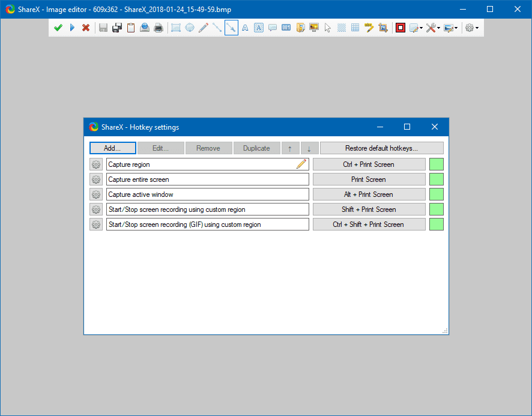This screenshot has width=532, height=416.
Task: Select the Step counter tool
Action: [286, 28]
